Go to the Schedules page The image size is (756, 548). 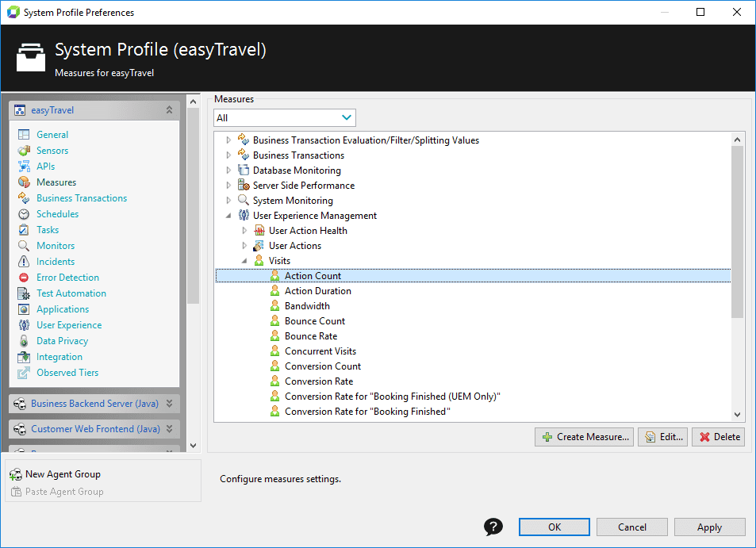pos(57,214)
